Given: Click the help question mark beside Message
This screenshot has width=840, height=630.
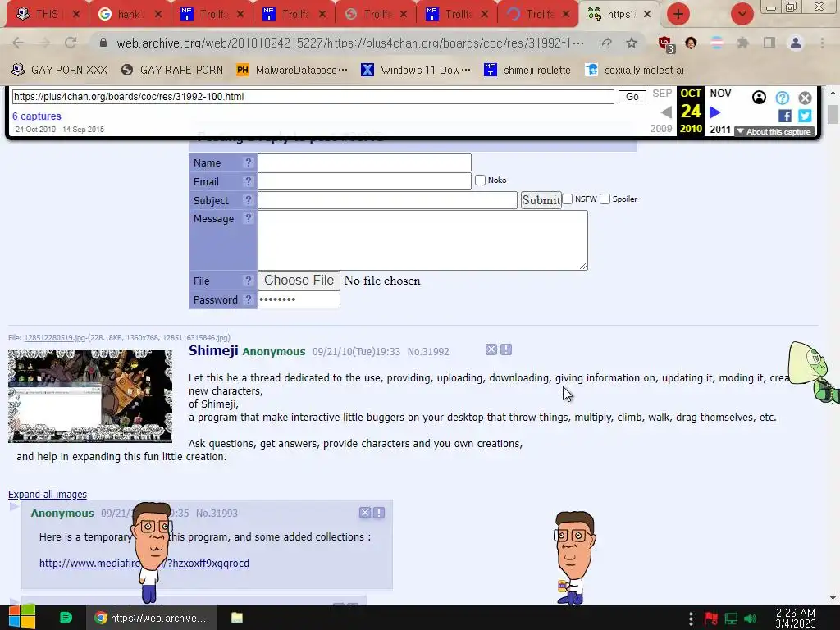Looking at the screenshot, I should pos(248,218).
